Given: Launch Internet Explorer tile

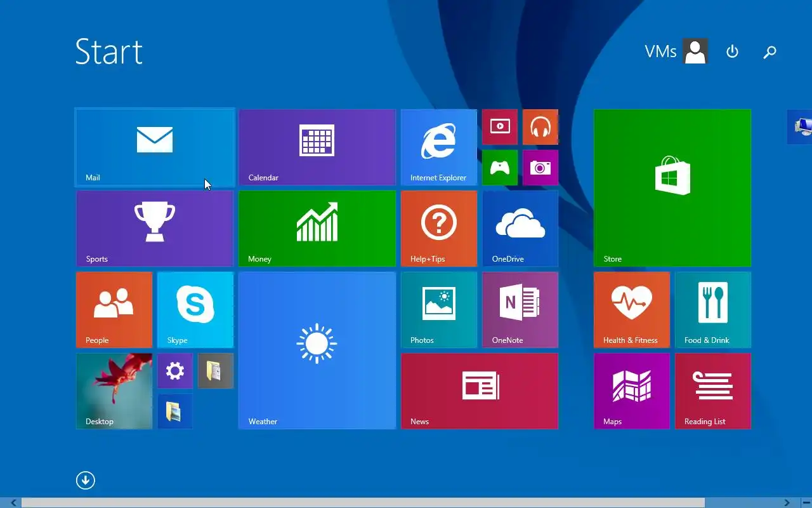Looking at the screenshot, I should [x=439, y=147].
